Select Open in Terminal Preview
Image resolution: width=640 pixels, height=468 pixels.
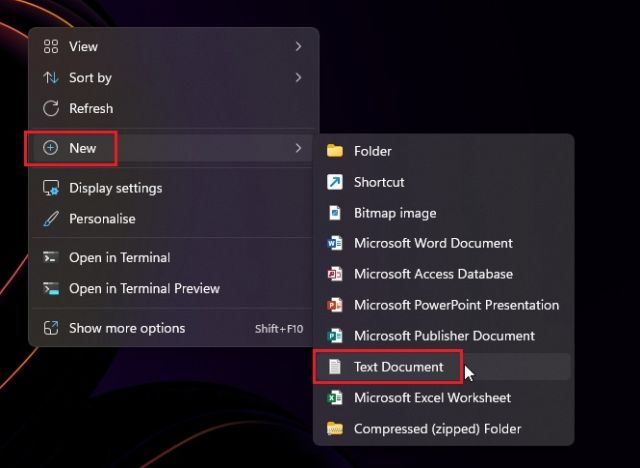pyautogui.click(x=144, y=289)
